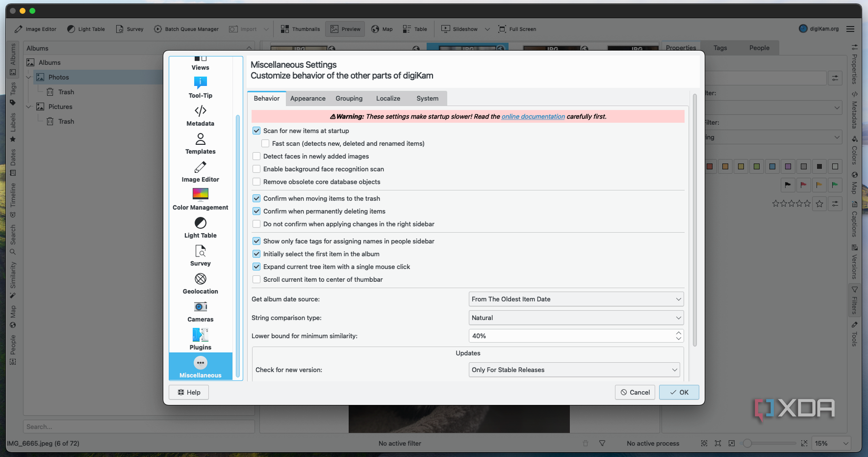The height and width of the screenshot is (457, 868).
Task: Open the Slideshow dropdown arrow
Action: (487, 29)
